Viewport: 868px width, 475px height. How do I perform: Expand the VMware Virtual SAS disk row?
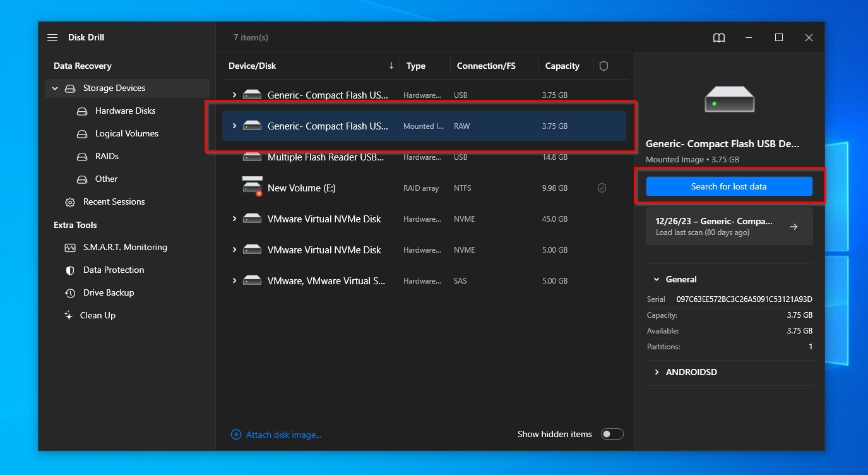234,281
